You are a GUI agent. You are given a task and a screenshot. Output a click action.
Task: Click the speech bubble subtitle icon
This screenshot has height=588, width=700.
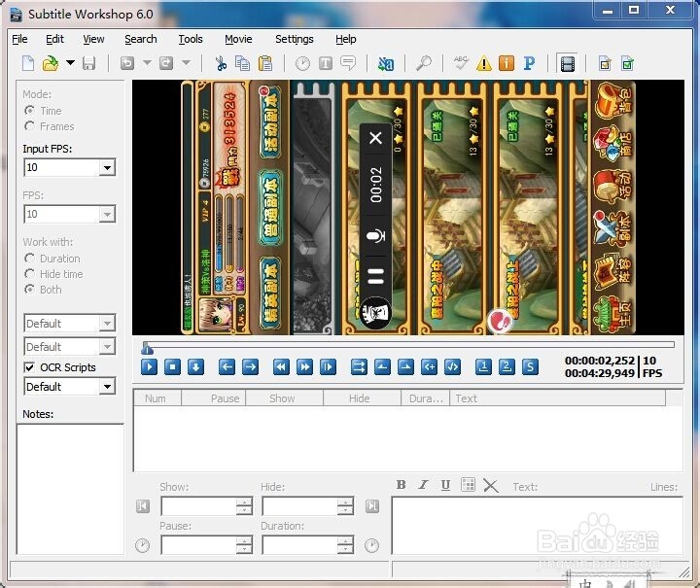[x=348, y=63]
